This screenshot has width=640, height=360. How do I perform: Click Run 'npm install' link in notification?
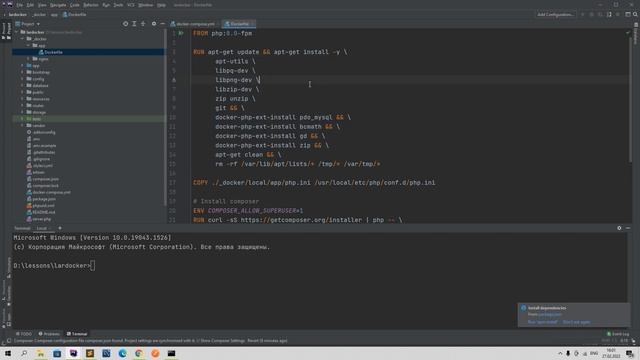[542, 322]
